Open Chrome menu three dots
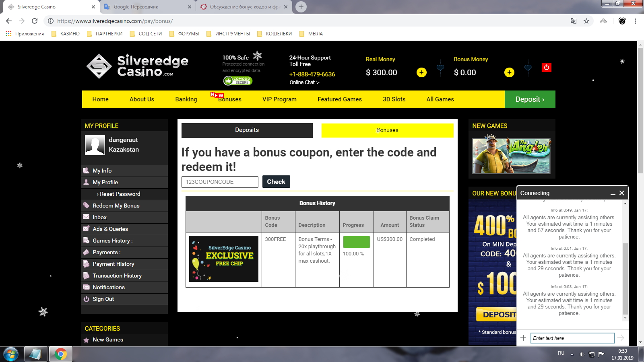644x362 pixels. pyautogui.click(x=636, y=21)
